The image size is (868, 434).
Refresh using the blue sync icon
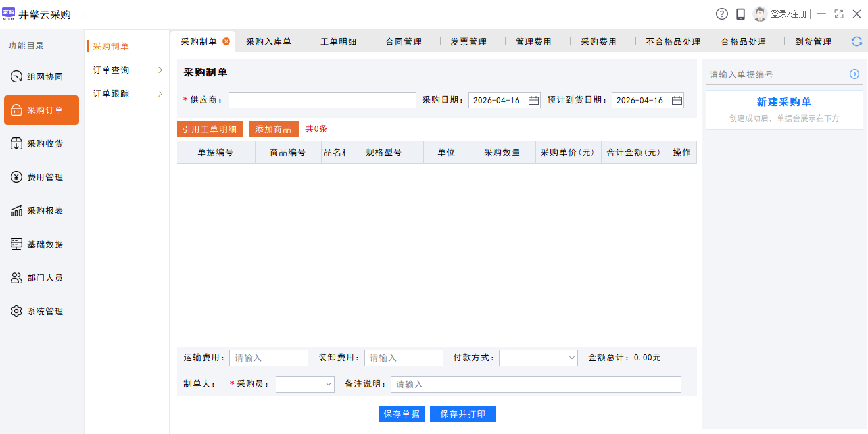tap(857, 41)
